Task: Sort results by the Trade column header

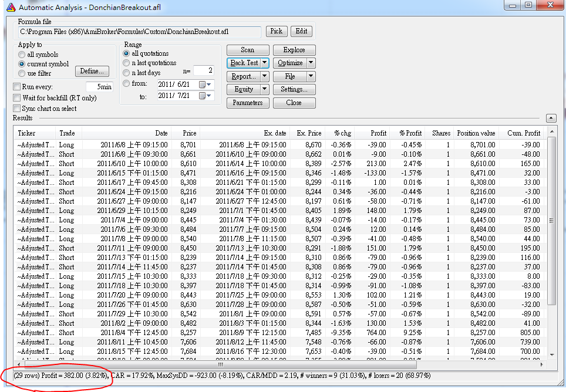Action: coord(69,133)
